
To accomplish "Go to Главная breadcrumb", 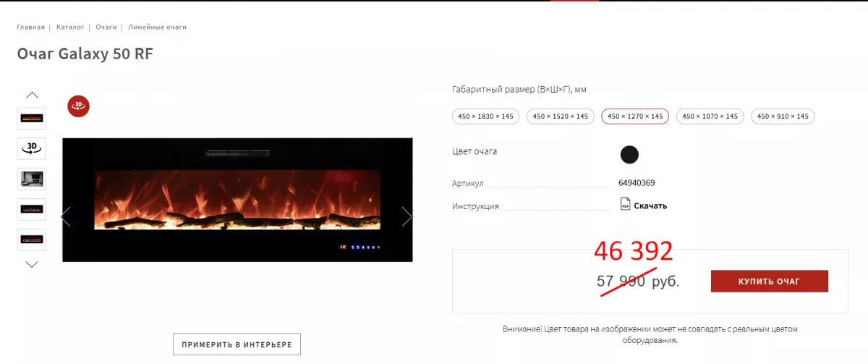I will click(31, 27).
